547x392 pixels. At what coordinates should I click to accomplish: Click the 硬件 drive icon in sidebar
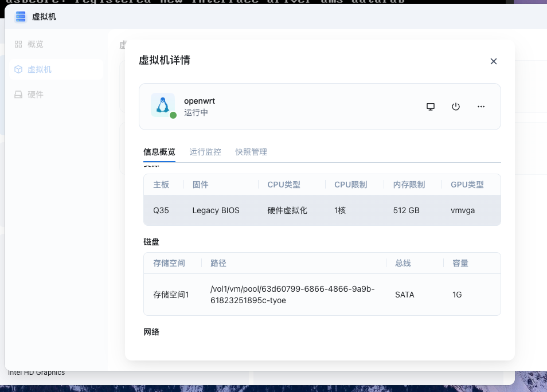coord(18,95)
